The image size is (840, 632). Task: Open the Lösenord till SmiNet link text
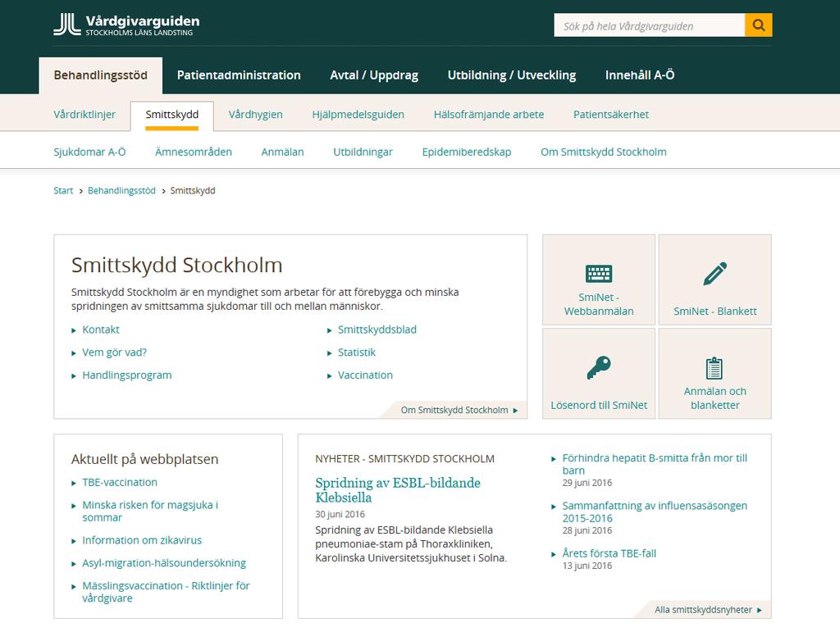click(599, 405)
